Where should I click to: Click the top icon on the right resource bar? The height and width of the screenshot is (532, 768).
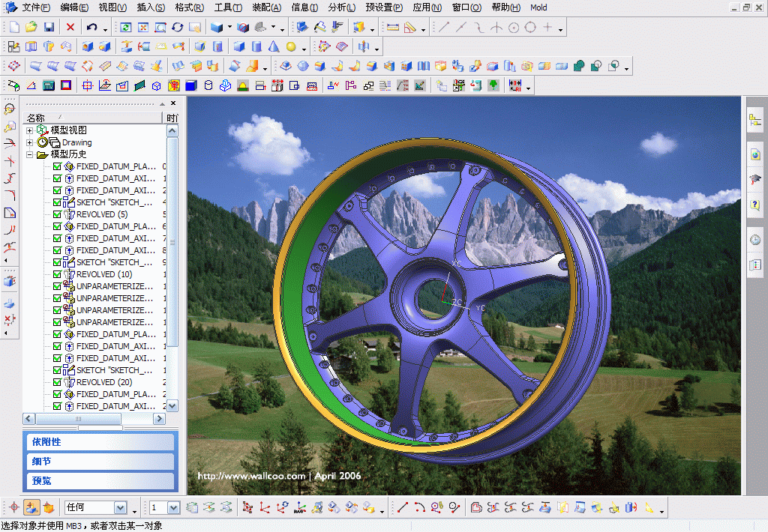755,120
